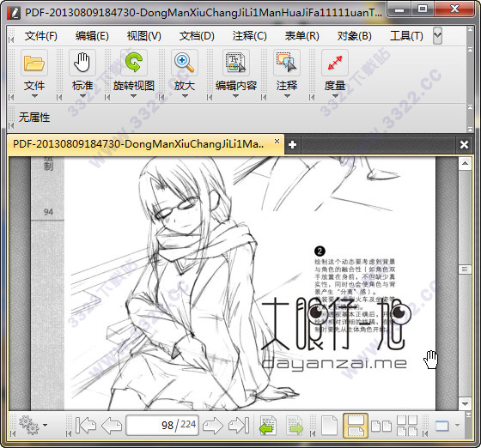
Task: Go back to previous view (green left arrow)
Action: pyautogui.click(x=268, y=425)
